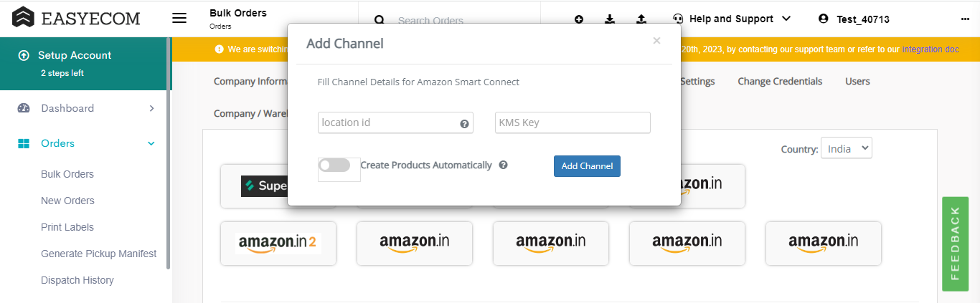Select Print Labels in the sidebar
980x303 pixels.
click(67, 227)
